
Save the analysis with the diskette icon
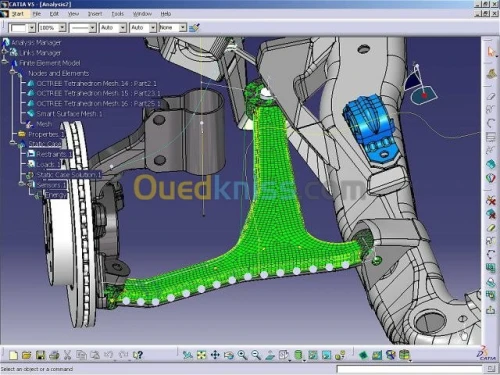point(40,355)
